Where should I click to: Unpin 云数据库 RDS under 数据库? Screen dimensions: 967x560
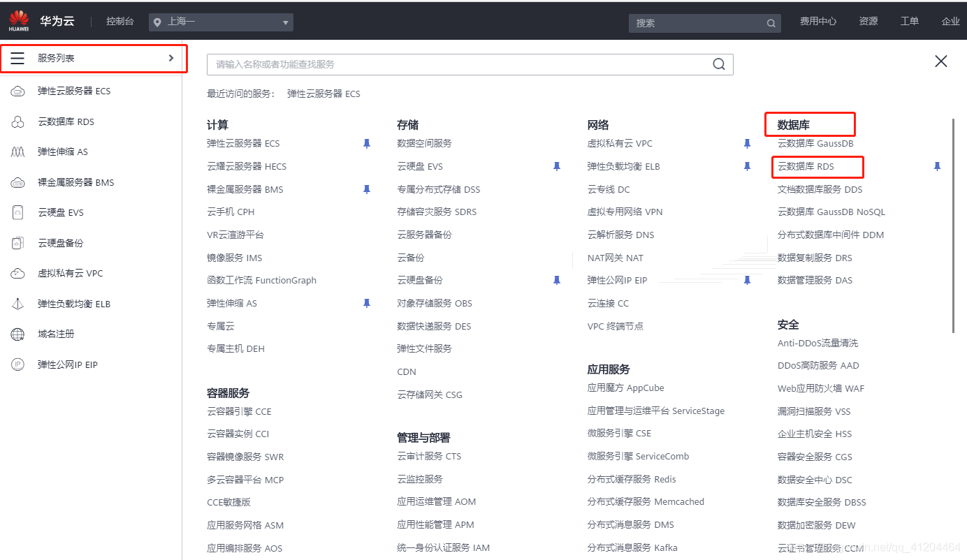937,166
